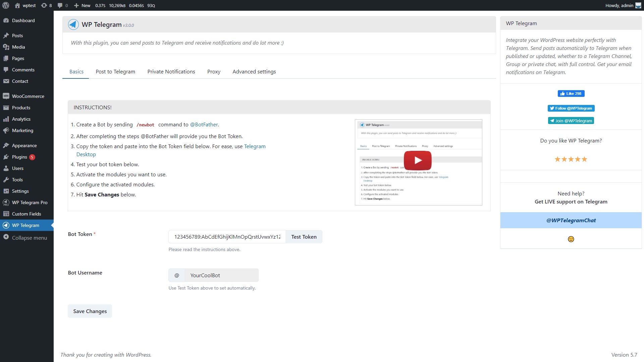Image resolution: width=644 pixels, height=362 pixels.
Task: Join @WPTelegram channel button
Action: point(571,121)
